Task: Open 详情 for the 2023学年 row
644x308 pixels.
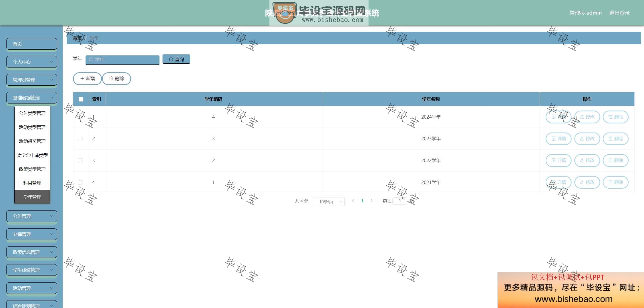Action: pos(558,139)
